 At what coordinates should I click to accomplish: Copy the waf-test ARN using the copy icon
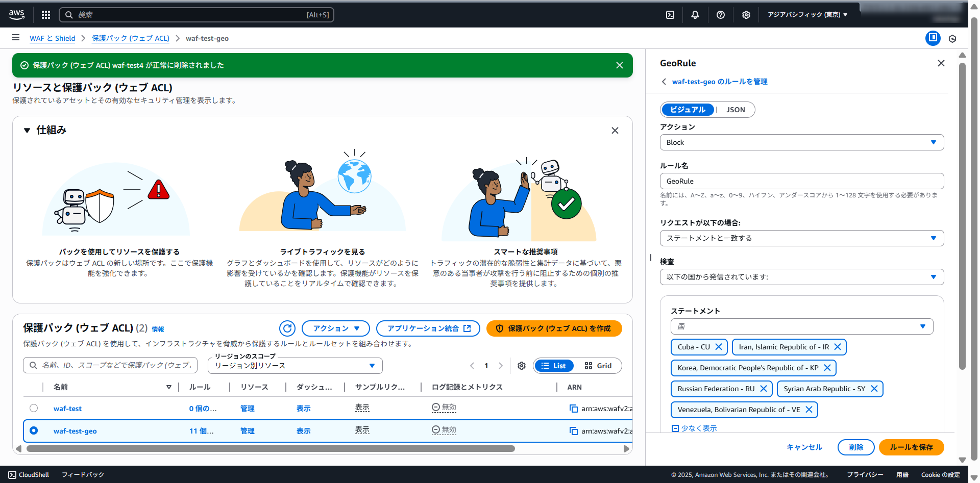pyautogui.click(x=574, y=409)
